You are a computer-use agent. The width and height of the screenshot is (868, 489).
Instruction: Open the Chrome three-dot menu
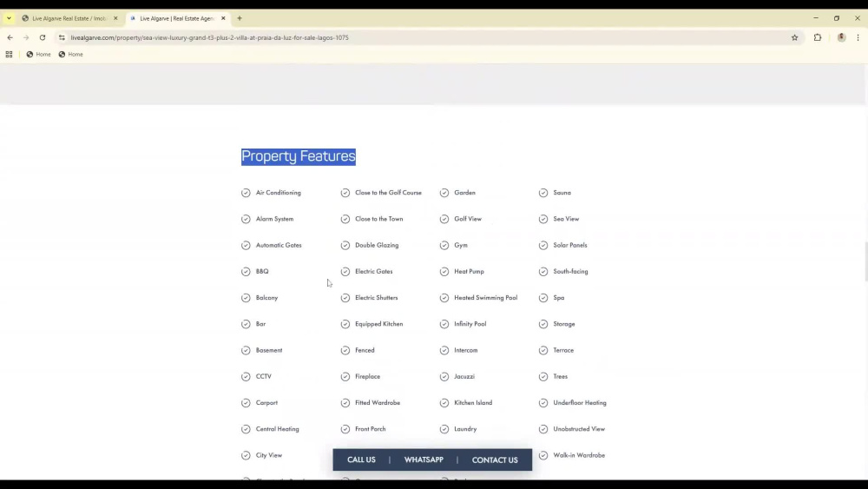tap(858, 37)
